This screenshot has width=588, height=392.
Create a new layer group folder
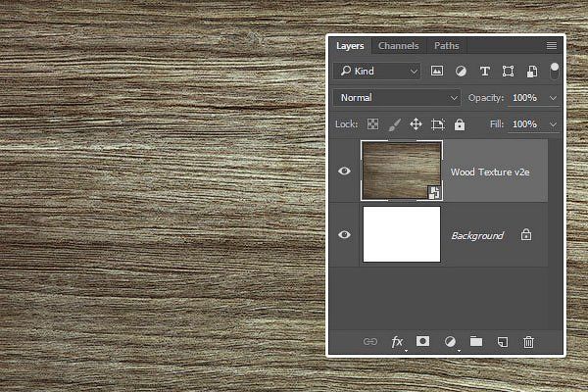click(476, 341)
